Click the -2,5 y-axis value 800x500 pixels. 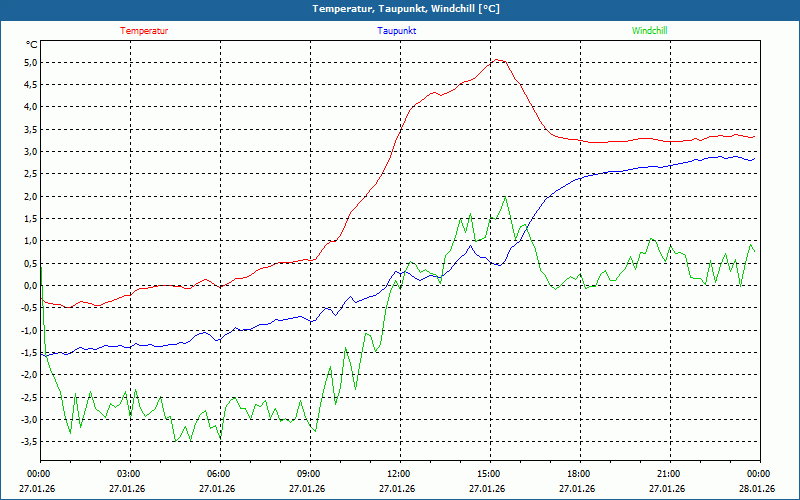(x=30, y=397)
